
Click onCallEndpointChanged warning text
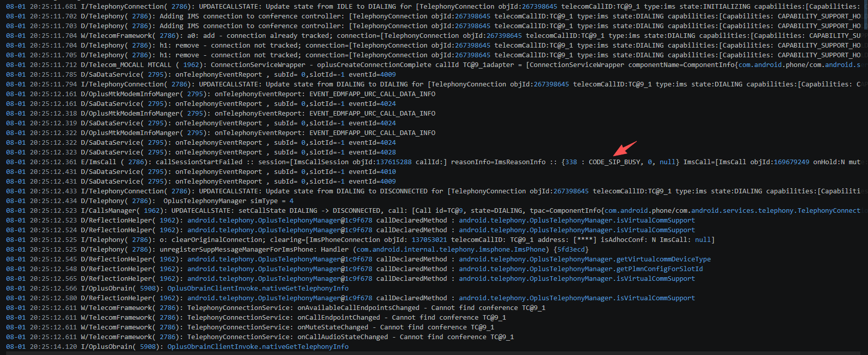pyautogui.click(x=339, y=318)
